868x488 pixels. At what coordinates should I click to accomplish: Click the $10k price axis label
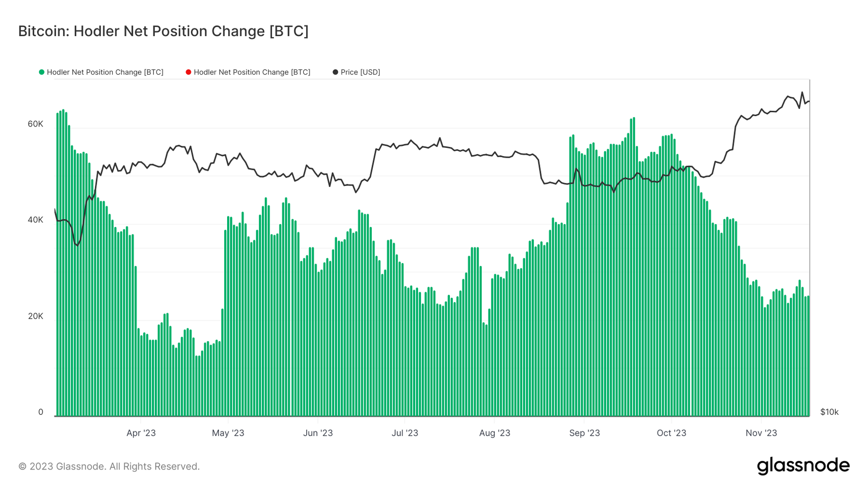pyautogui.click(x=829, y=412)
